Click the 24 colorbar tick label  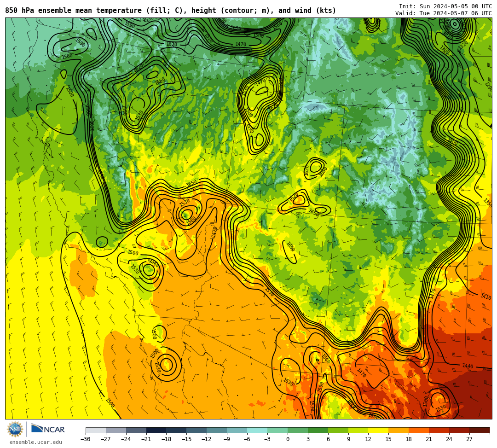pyautogui.click(x=449, y=439)
